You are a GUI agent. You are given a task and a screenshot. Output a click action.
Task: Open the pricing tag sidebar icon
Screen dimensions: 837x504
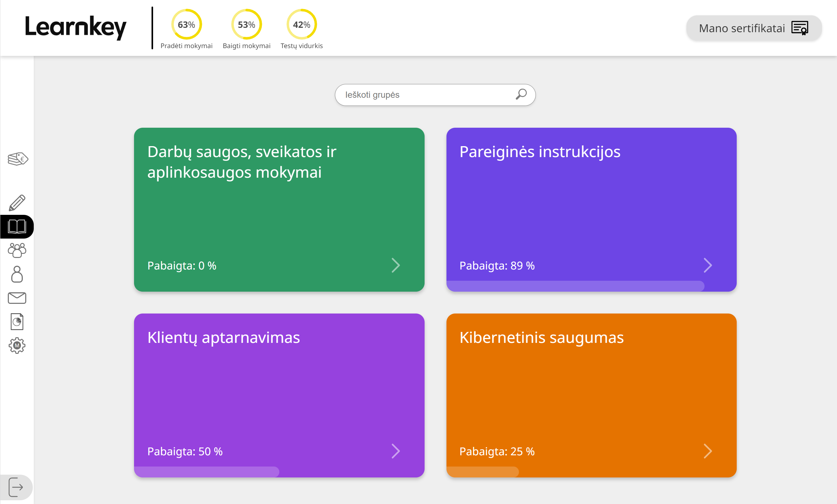click(18, 159)
